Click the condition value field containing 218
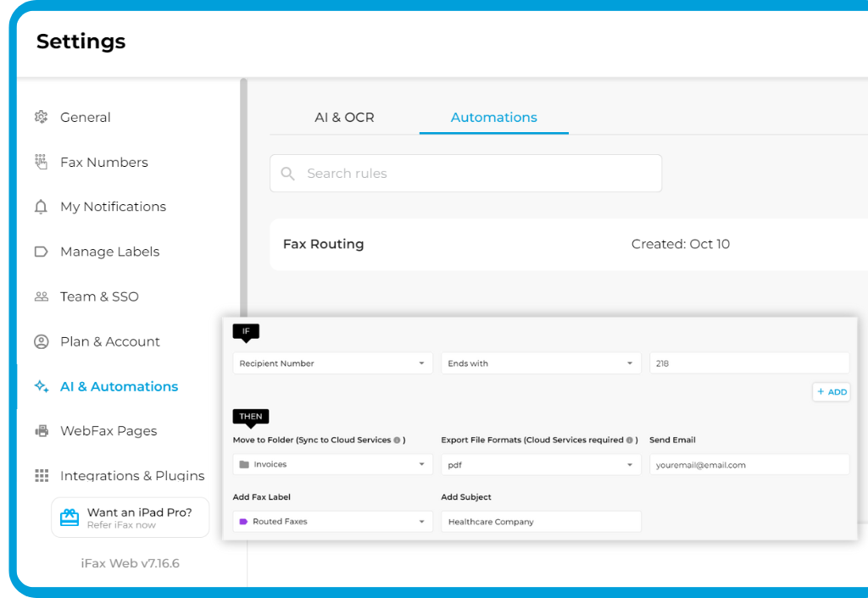Viewport: 868px width, 598px height. pos(749,363)
